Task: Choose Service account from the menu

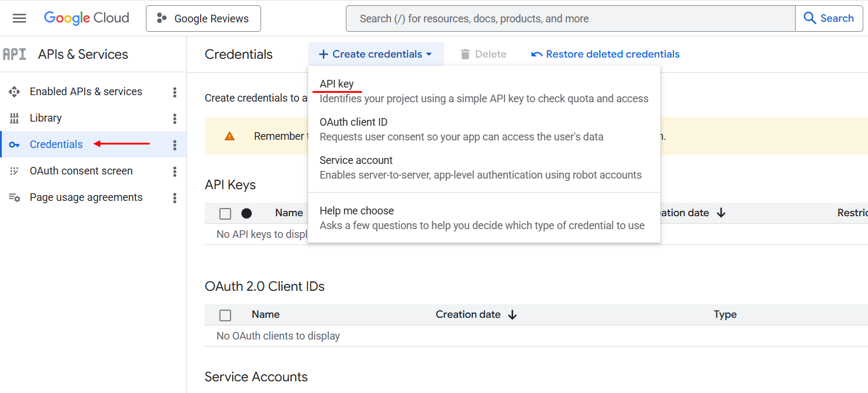Action: coord(484,167)
